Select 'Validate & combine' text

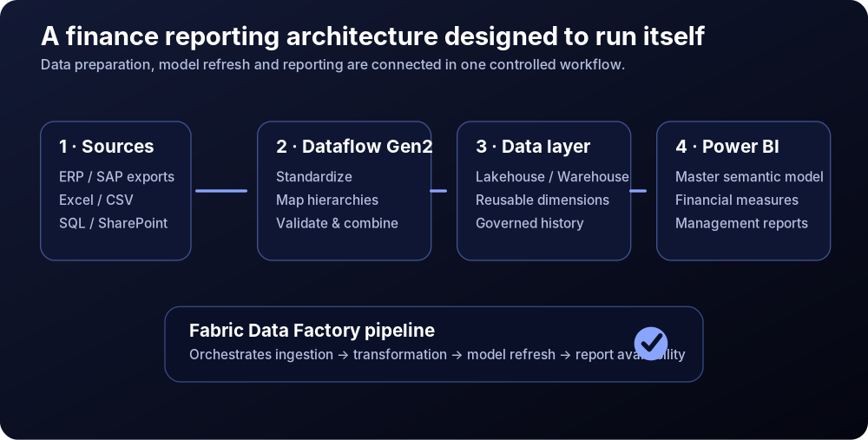tap(337, 223)
